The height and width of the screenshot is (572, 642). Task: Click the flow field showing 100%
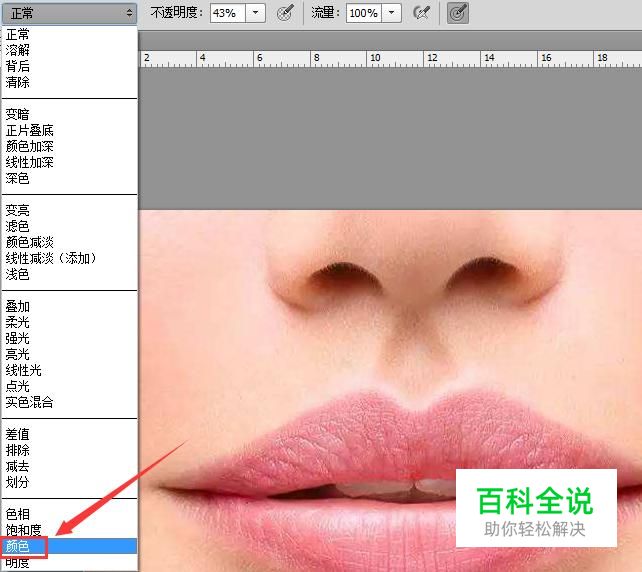click(x=364, y=13)
